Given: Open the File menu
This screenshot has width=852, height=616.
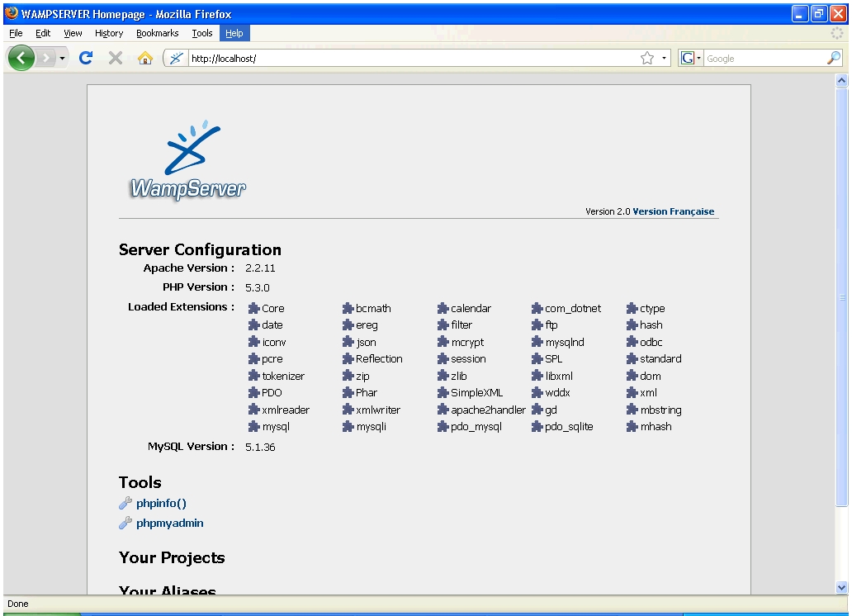Looking at the screenshot, I should point(16,33).
